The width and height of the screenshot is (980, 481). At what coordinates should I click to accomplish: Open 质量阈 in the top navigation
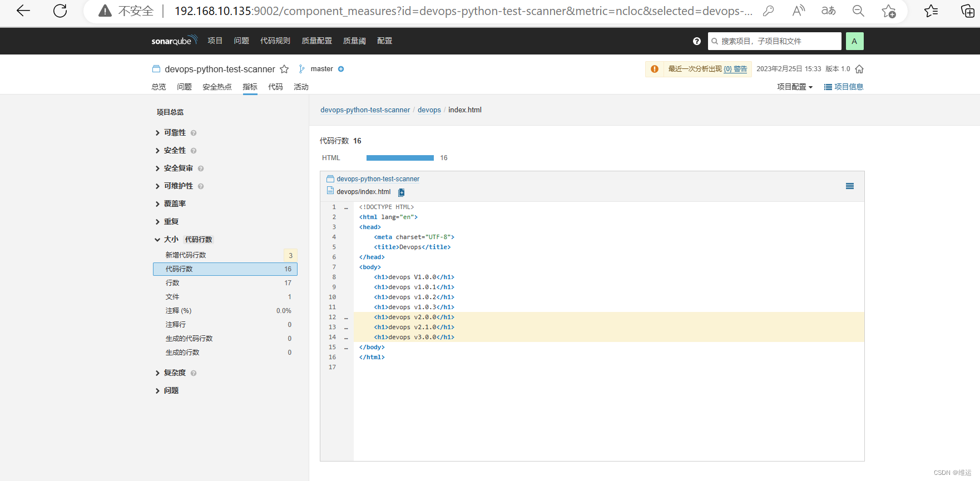pos(354,41)
